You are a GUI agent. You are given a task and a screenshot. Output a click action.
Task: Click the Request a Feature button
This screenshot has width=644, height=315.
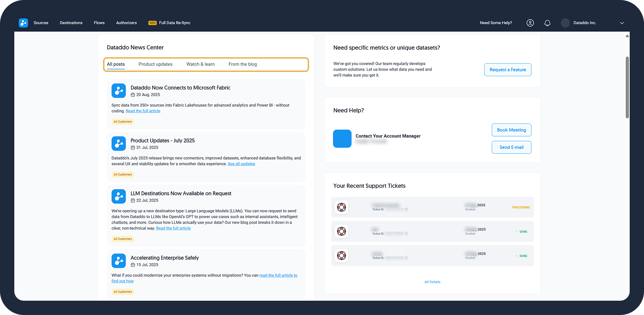click(508, 70)
